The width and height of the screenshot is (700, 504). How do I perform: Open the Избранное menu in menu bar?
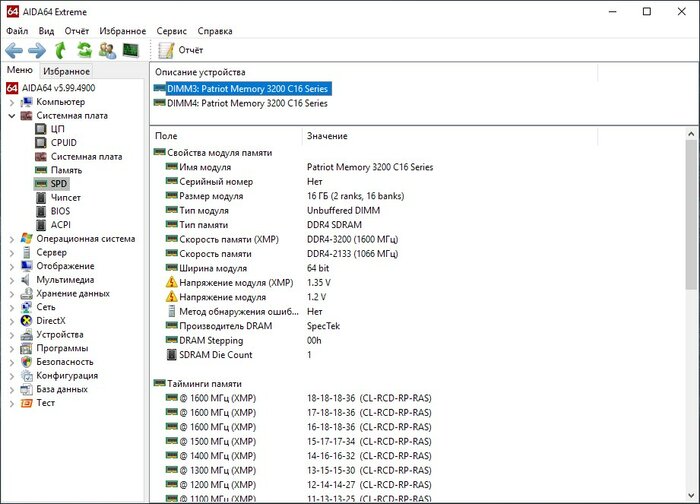(x=122, y=31)
